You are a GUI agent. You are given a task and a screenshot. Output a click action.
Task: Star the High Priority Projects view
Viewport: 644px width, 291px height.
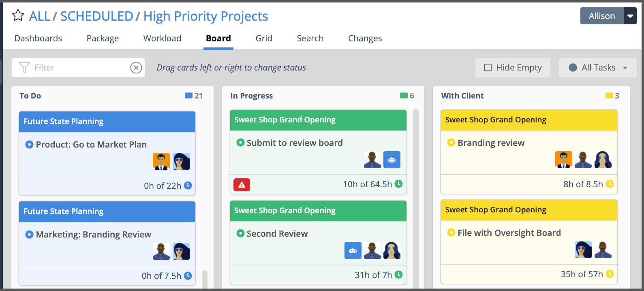click(x=18, y=16)
